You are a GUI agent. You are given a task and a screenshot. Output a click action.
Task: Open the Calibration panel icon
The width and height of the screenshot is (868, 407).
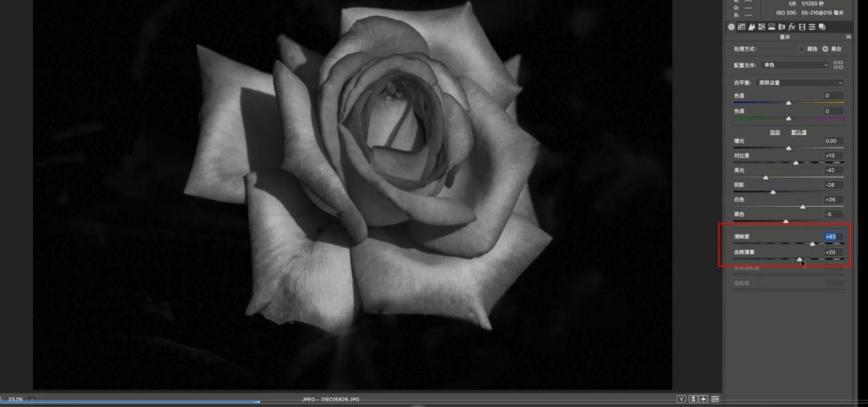click(x=802, y=26)
